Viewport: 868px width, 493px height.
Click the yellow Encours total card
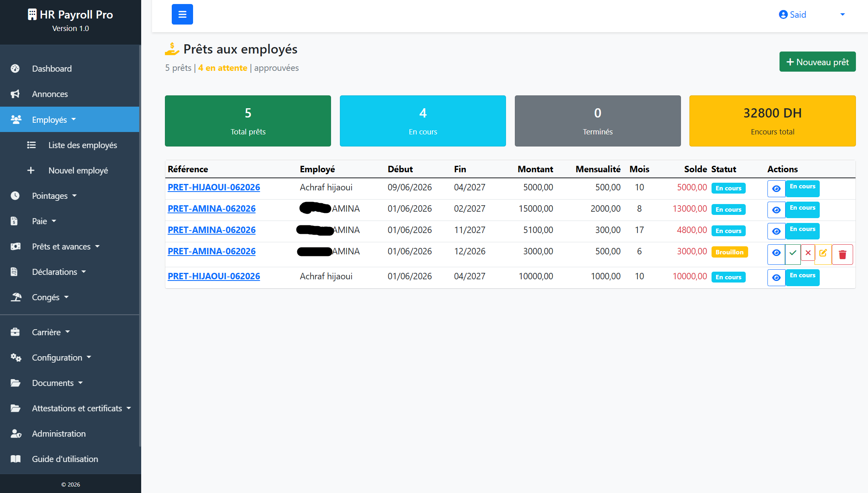click(772, 121)
